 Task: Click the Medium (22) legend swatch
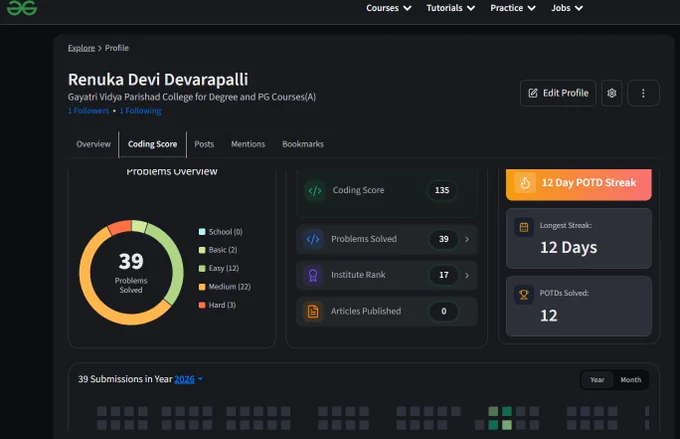click(202, 287)
